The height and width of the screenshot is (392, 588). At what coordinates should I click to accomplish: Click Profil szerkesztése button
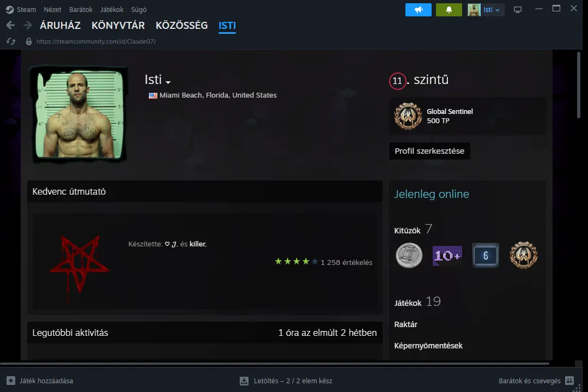[x=429, y=151]
